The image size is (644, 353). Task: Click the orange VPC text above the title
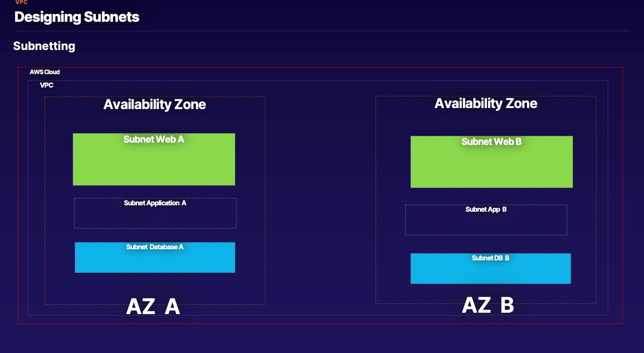[21, 2]
